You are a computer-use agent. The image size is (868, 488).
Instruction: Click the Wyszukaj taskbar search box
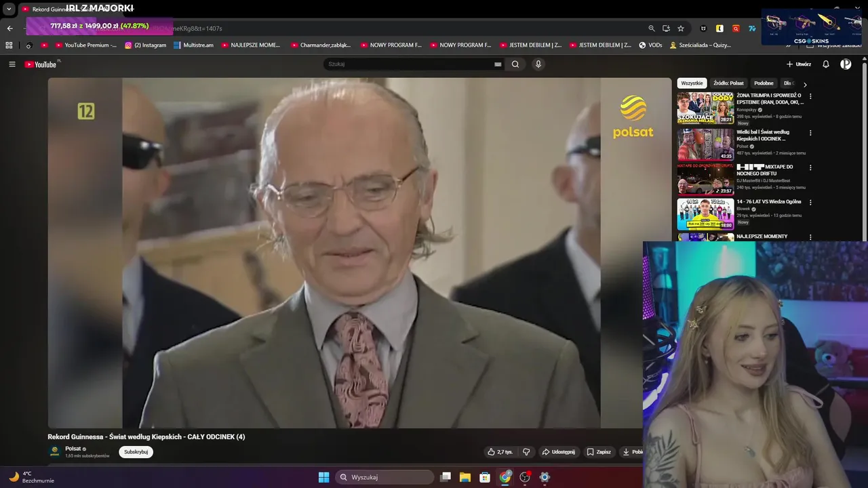384,477
